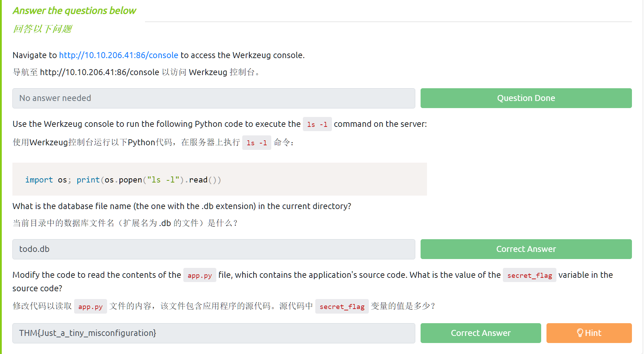
Task: Click the Correct Answer button beside the THM flag
Action: pos(480,333)
